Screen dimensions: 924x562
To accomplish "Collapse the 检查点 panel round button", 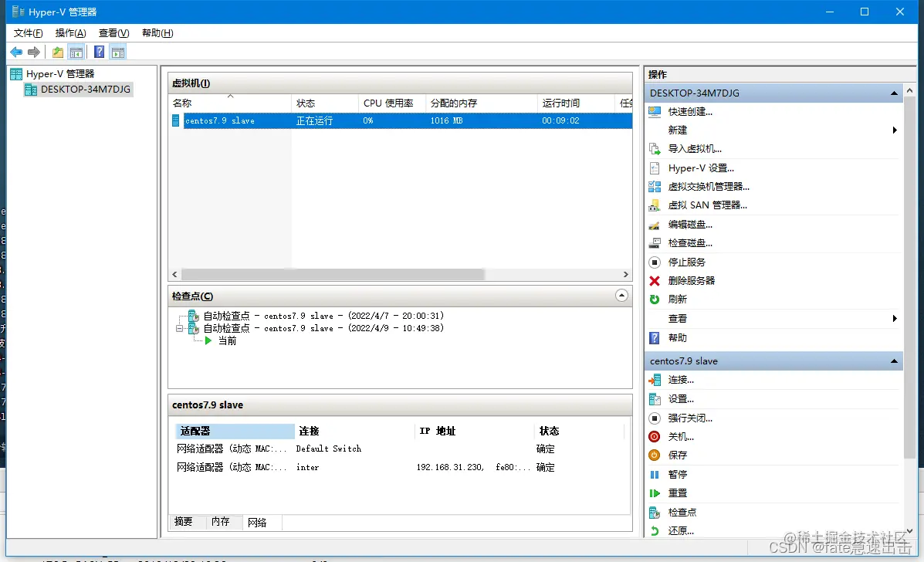I will pos(621,296).
